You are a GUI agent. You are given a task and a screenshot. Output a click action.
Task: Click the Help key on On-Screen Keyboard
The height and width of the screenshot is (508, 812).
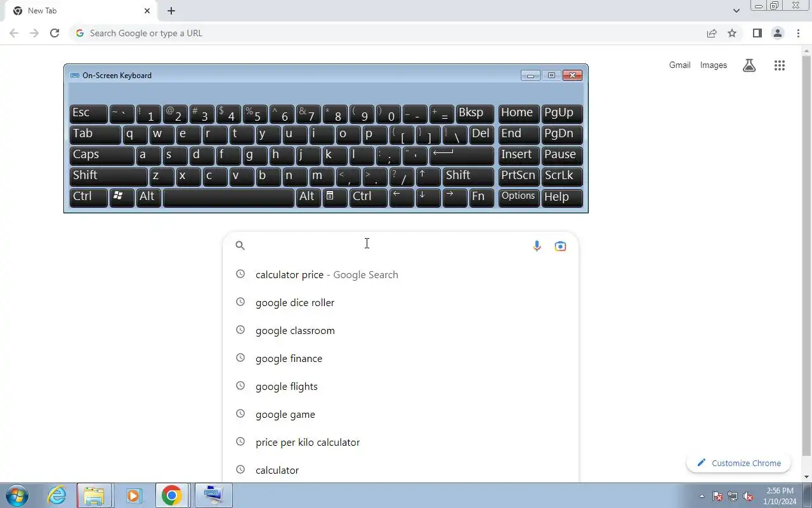(563, 197)
